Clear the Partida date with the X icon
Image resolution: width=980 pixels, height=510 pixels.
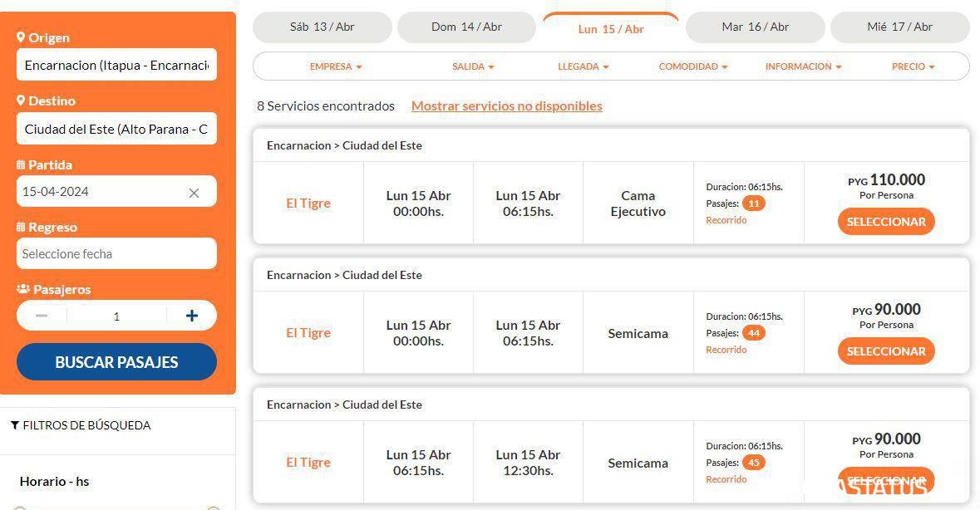pyautogui.click(x=194, y=193)
